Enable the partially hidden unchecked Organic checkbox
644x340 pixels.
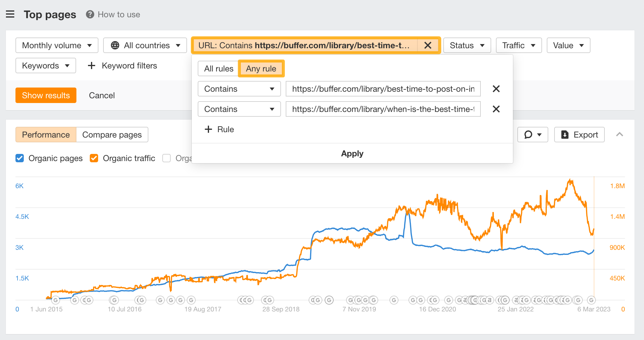[167, 158]
